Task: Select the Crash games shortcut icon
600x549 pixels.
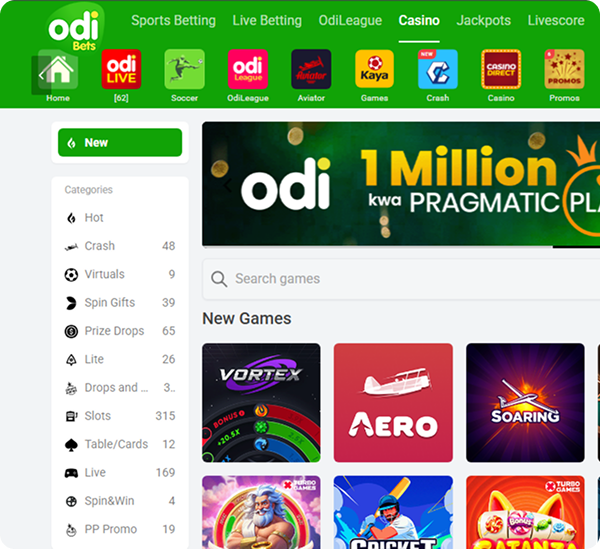Action: pos(438,69)
